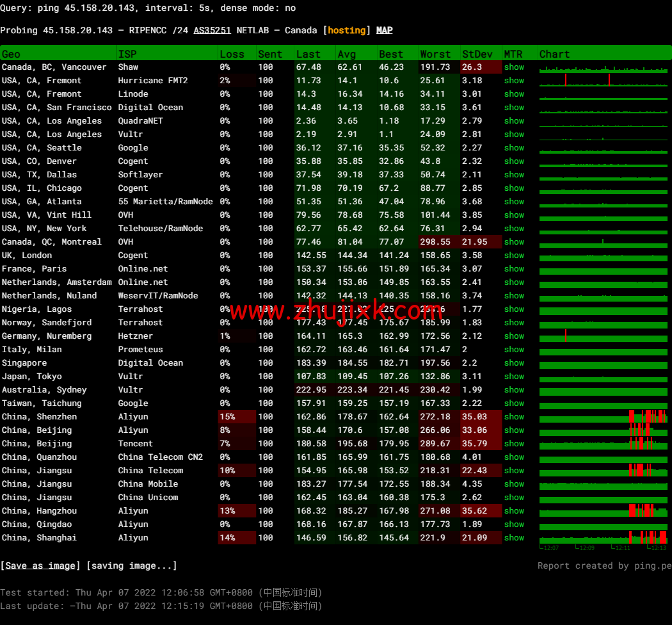Click the Fremont Hurricane chart with red spikes

click(x=603, y=81)
